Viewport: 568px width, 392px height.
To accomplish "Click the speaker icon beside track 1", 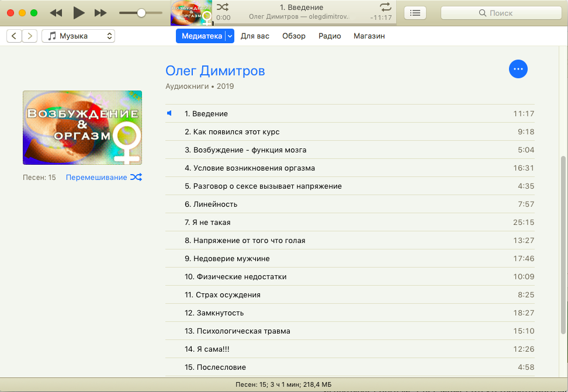I will 169,113.
